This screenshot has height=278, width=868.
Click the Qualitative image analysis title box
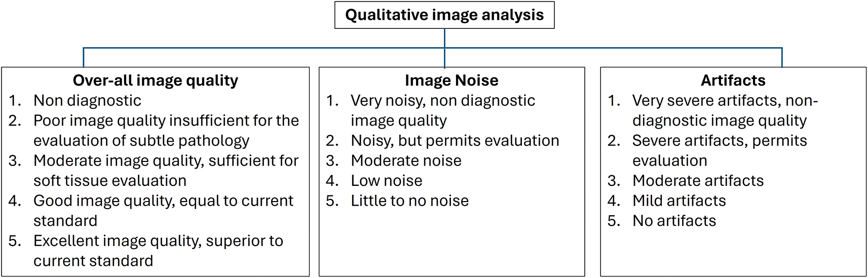[444, 15]
